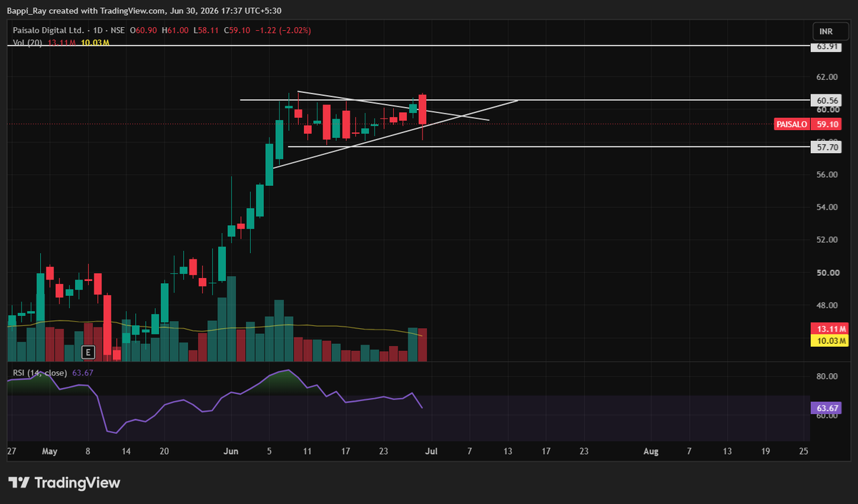Click the 48.00 price axis value

pyautogui.click(x=827, y=305)
